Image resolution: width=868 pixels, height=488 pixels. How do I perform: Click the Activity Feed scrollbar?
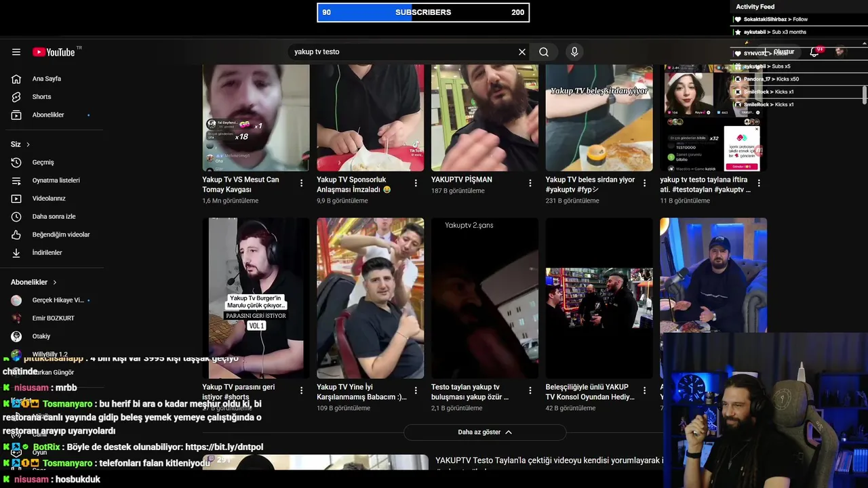click(865, 95)
